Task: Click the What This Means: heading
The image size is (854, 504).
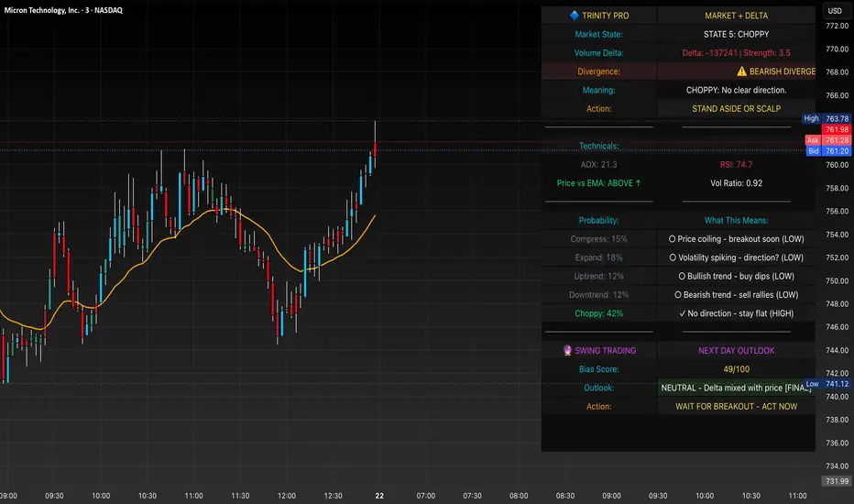Action: point(736,220)
